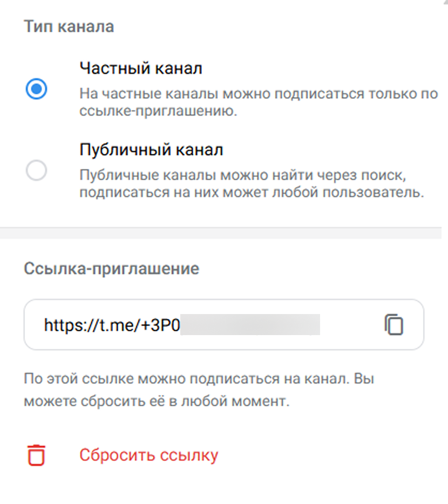The height and width of the screenshot is (504, 448).
Task: Click the red trash bin icon
Action: 36,455
